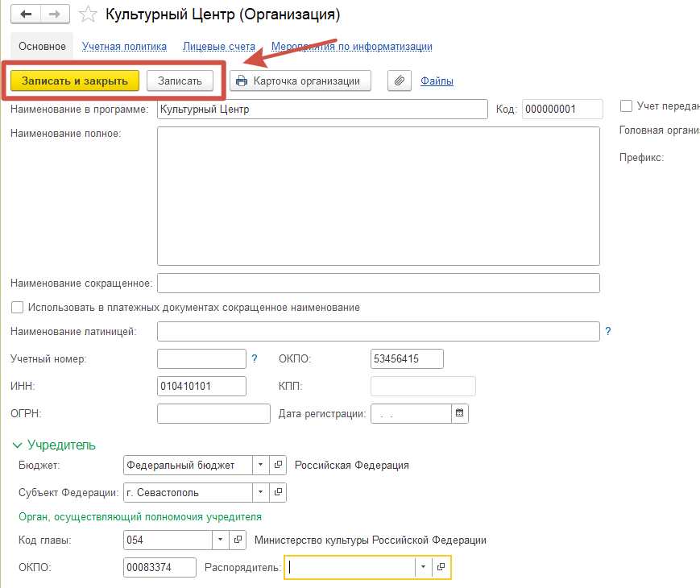This screenshot has width=700, height=588.
Task: Expand the Код главы dropdown
Action: pyautogui.click(x=221, y=540)
